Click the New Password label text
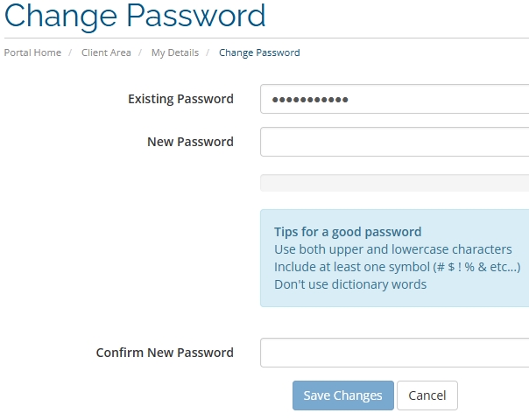Viewport: 529px width, 420px height. [x=190, y=142]
